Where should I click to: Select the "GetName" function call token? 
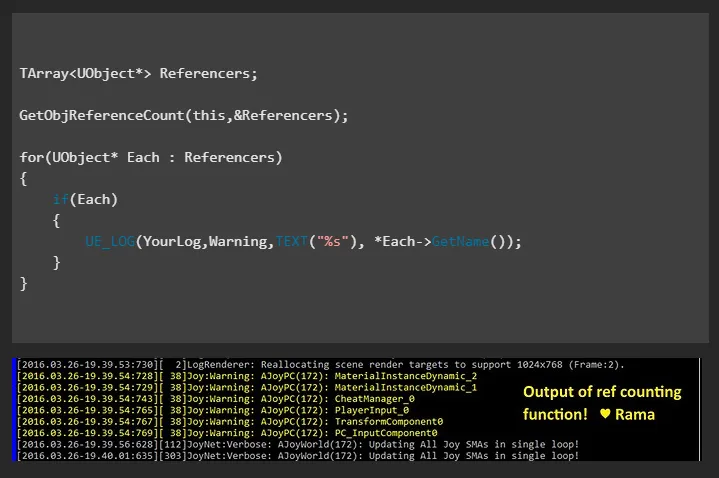(460, 242)
